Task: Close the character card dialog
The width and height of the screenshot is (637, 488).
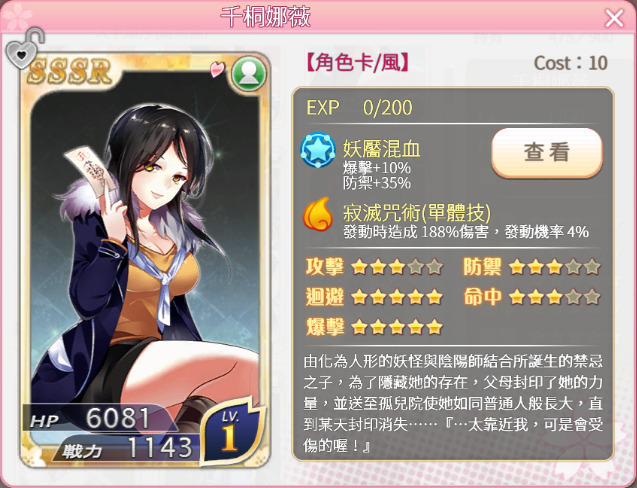Action: pos(614,18)
